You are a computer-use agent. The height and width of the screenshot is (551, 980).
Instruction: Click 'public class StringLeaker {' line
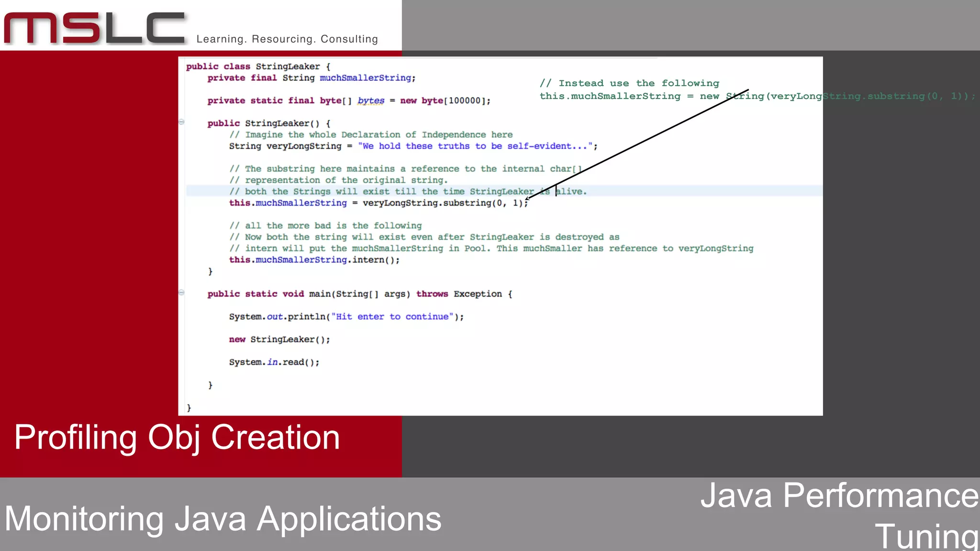[258, 66]
